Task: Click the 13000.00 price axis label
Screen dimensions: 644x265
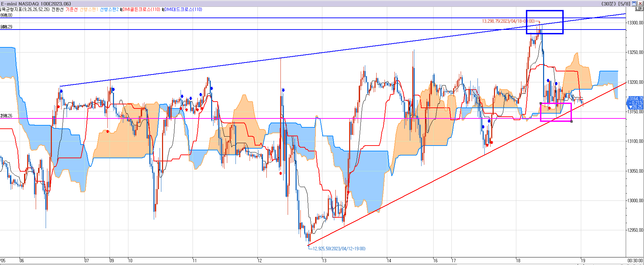Action: [635, 200]
